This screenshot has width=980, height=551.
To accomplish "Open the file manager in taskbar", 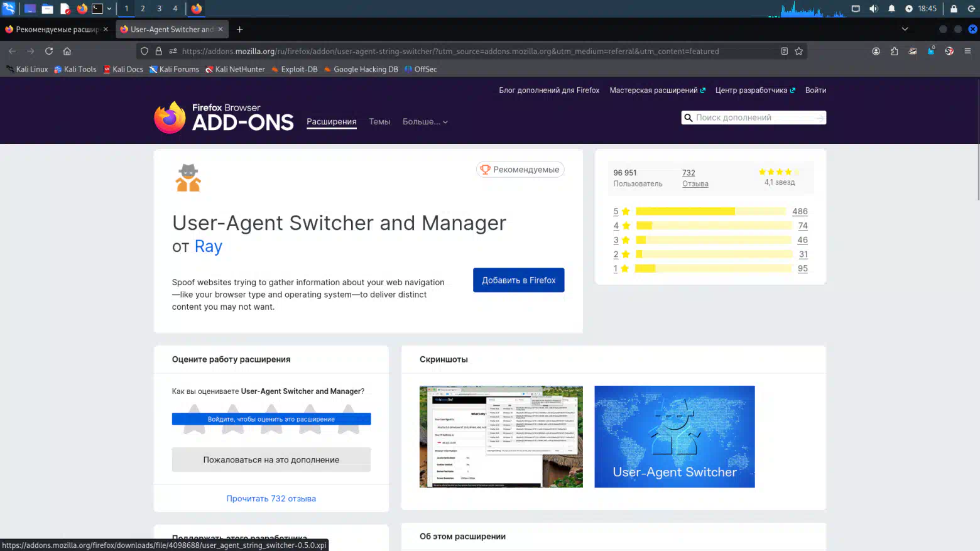I will pos(47,9).
